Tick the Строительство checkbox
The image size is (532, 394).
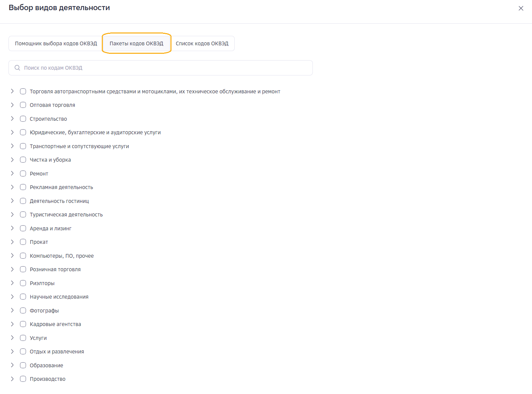point(23,119)
